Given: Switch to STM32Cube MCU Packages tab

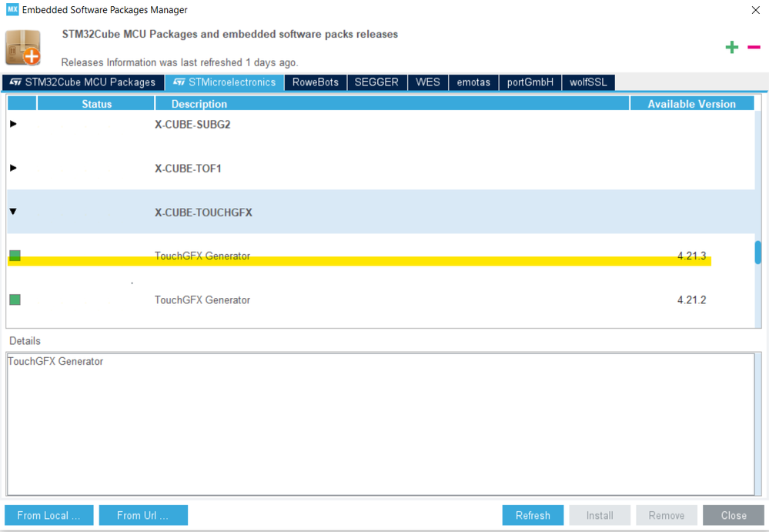Looking at the screenshot, I should coord(83,82).
